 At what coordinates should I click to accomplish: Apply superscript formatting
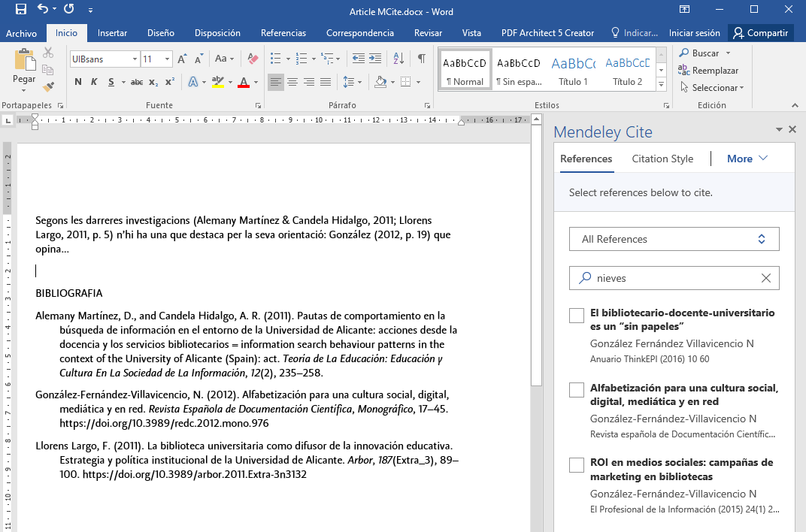pos(170,82)
